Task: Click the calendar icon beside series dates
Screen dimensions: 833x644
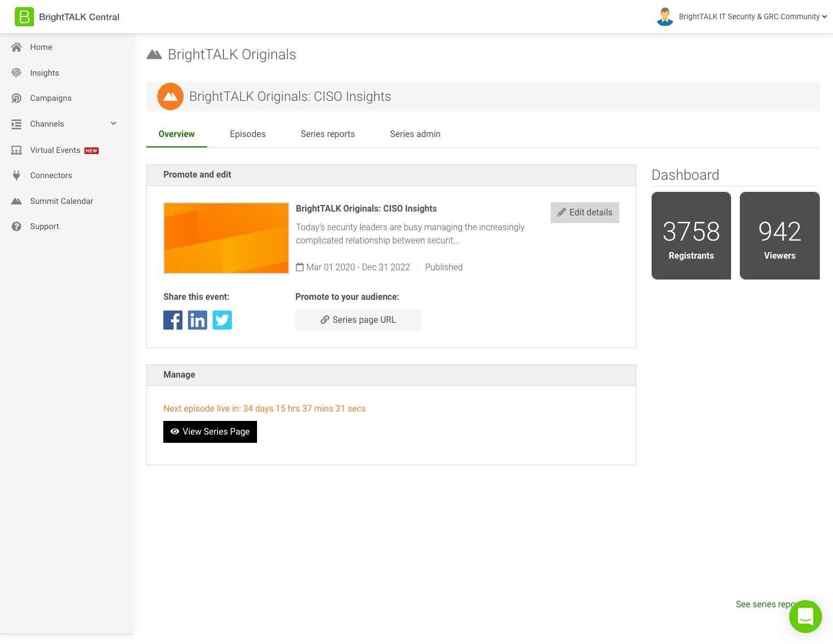Action: (x=300, y=267)
